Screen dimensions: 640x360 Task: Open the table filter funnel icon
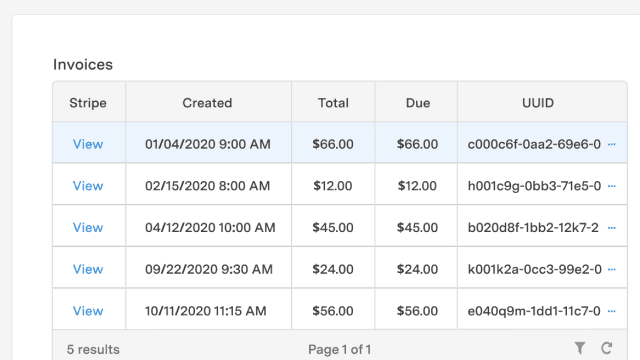580,348
